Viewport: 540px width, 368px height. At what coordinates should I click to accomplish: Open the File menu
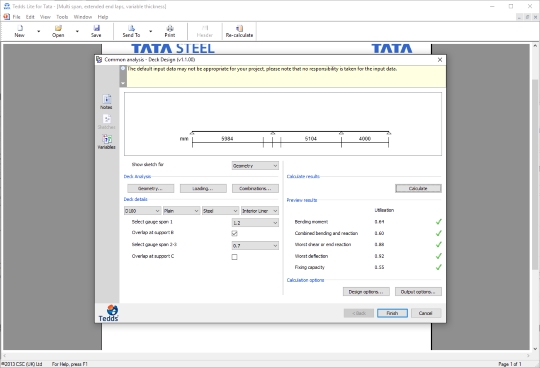click(x=17, y=17)
